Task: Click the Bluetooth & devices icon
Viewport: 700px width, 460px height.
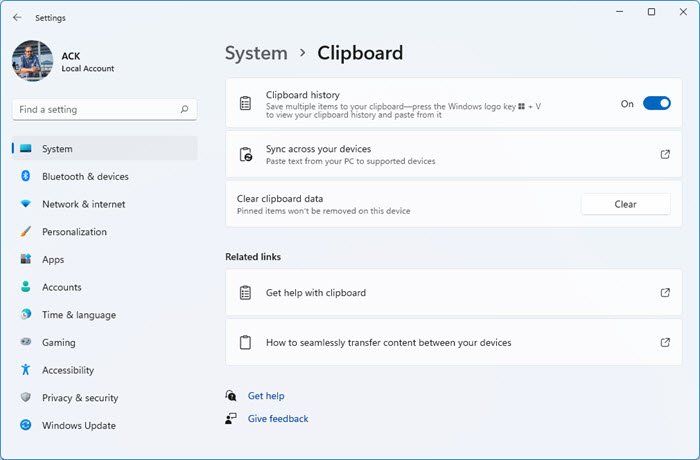Action: tap(25, 177)
